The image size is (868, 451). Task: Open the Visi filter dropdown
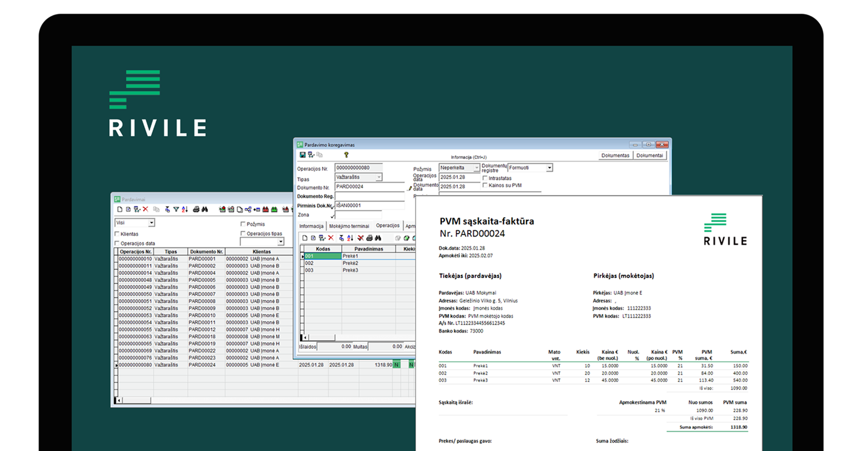point(151,223)
